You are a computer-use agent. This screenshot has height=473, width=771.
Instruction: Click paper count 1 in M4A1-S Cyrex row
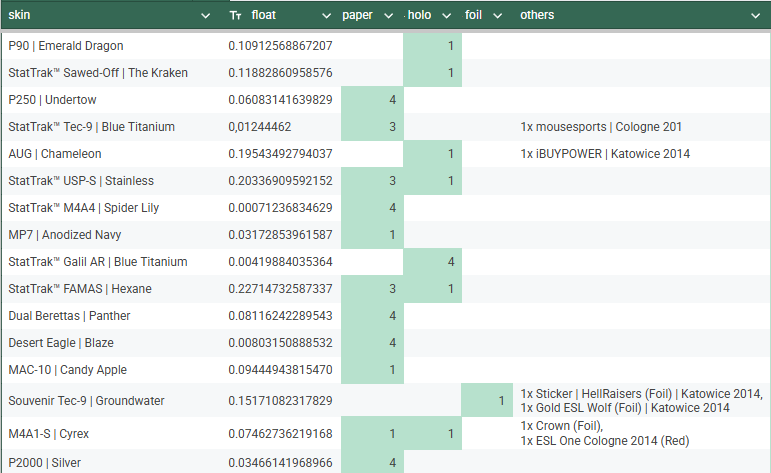372,434
